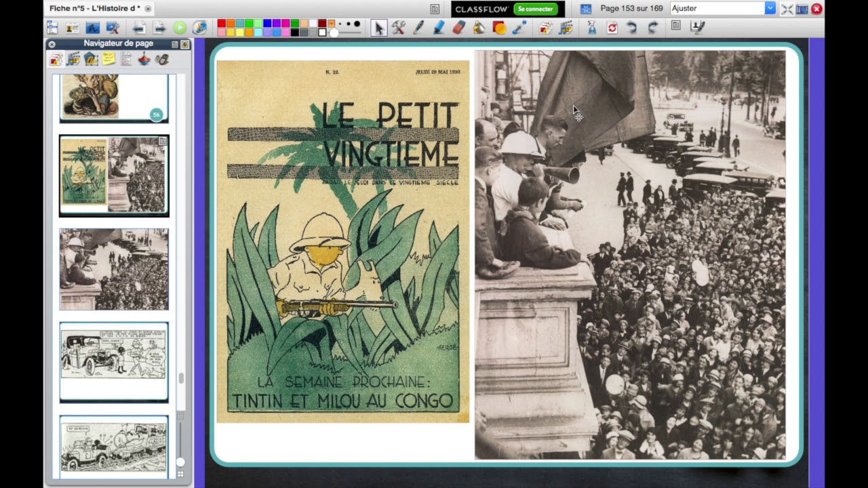Select the medium pen width dot
The height and width of the screenshot is (488, 868).
(348, 24)
